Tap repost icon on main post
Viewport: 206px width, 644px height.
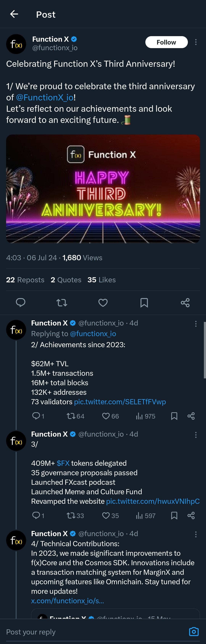click(62, 302)
